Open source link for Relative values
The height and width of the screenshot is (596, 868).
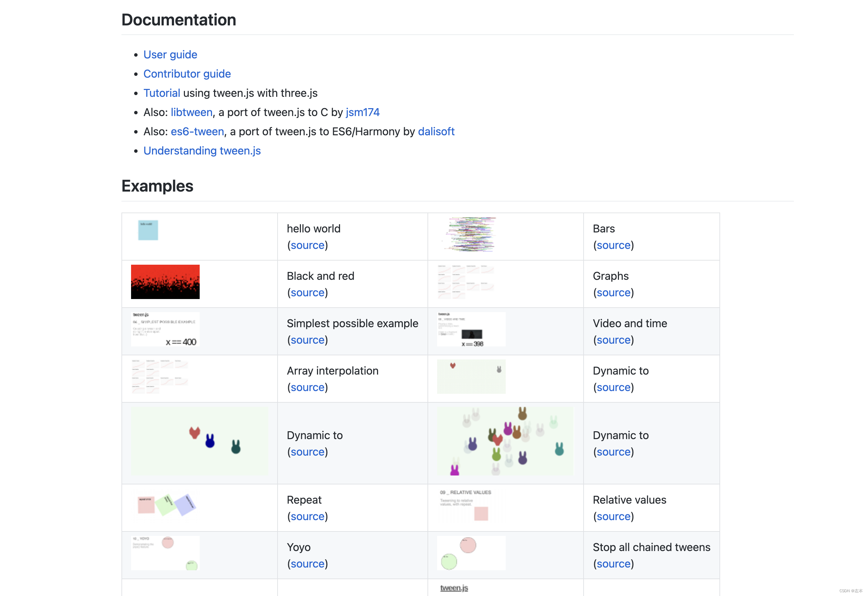(613, 516)
